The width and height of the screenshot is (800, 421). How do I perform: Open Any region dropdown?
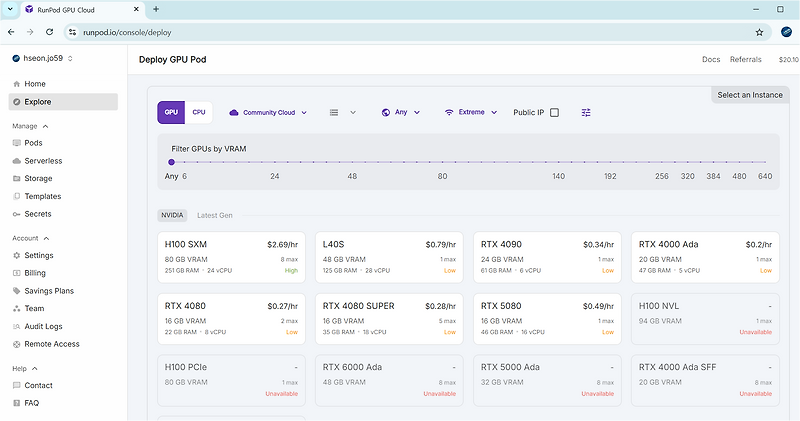(x=401, y=112)
